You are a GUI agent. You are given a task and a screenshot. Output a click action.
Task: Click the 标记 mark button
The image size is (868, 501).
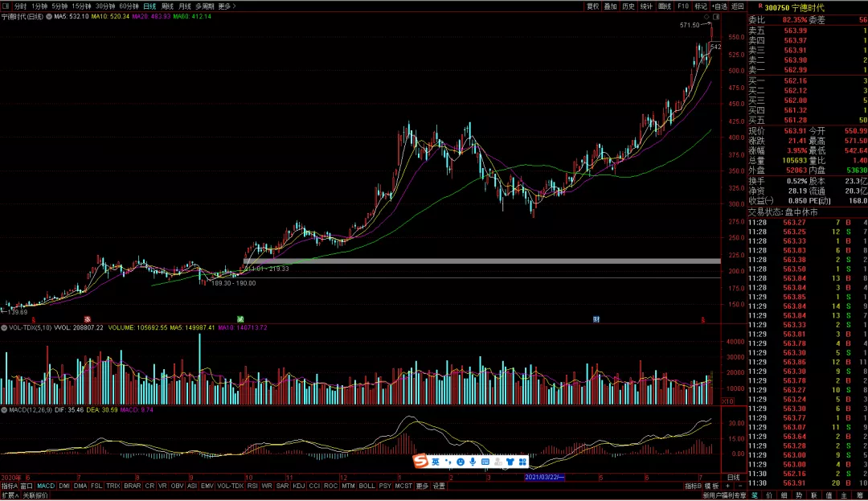[x=701, y=6]
